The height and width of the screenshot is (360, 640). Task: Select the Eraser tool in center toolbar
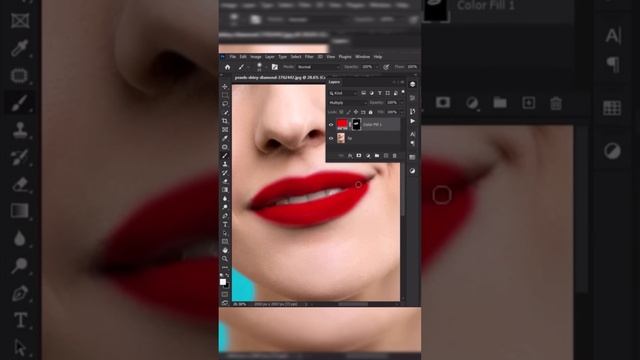(x=225, y=181)
